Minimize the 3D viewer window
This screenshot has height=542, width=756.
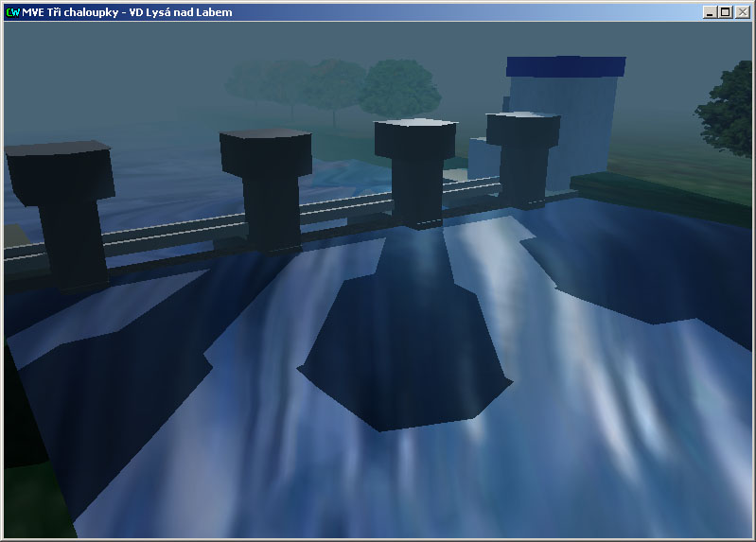pyautogui.click(x=710, y=12)
